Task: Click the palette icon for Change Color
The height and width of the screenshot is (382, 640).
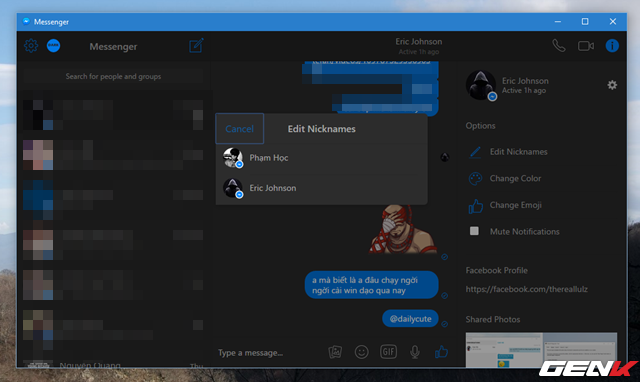Action: (x=475, y=179)
